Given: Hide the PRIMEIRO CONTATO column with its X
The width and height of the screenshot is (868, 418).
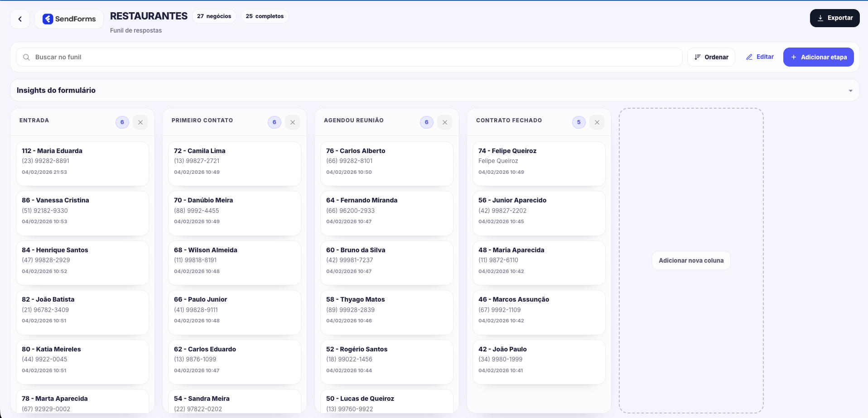Looking at the screenshot, I should click(292, 122).
